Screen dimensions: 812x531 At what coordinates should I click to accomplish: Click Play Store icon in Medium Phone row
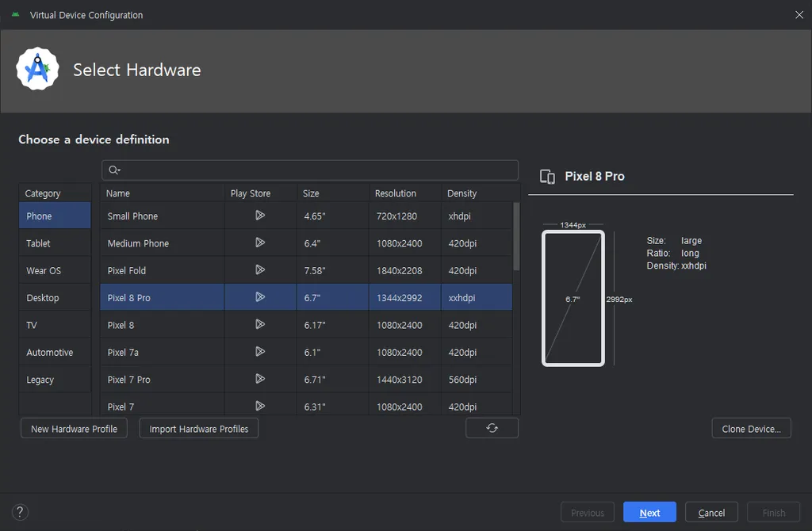pos(260,243)
